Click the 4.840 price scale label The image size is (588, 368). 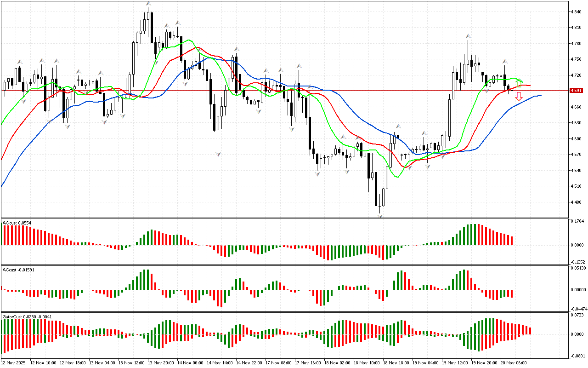coord(577,12)
